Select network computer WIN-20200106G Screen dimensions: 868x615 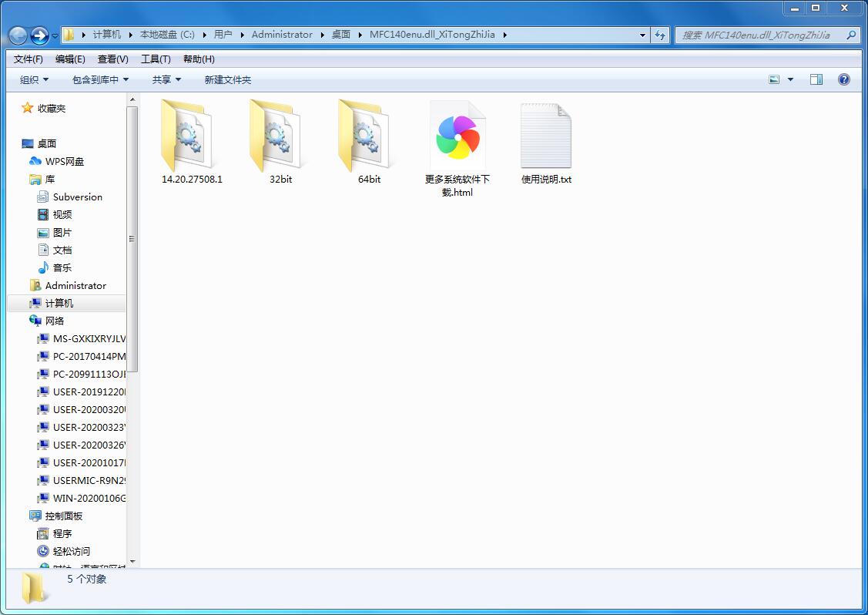[x=89, y=498]
